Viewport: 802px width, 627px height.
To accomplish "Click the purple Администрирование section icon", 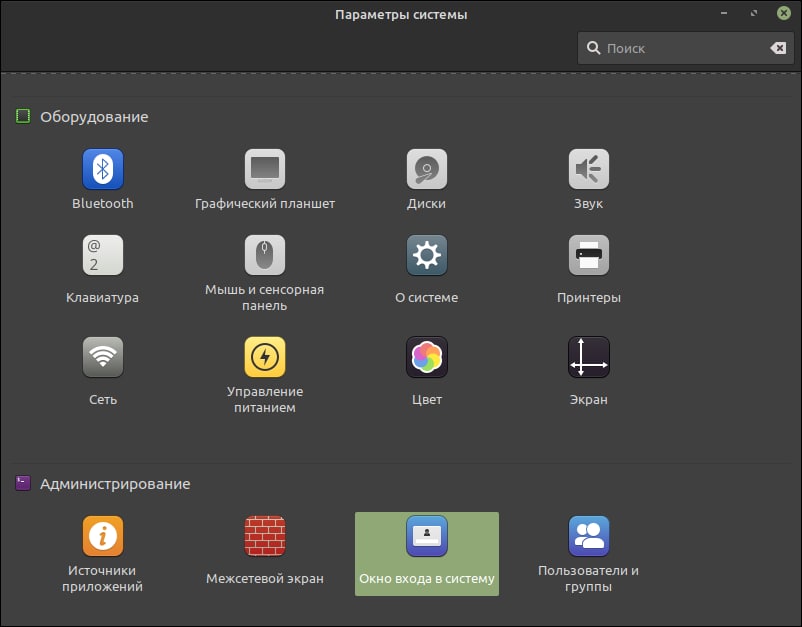I will click(x=23, y=483).
